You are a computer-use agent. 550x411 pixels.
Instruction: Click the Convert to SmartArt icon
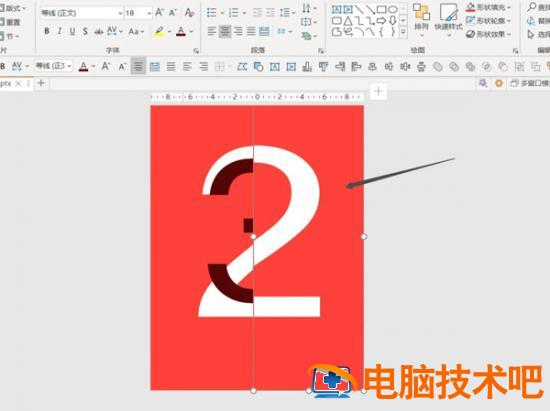[306, 36]
